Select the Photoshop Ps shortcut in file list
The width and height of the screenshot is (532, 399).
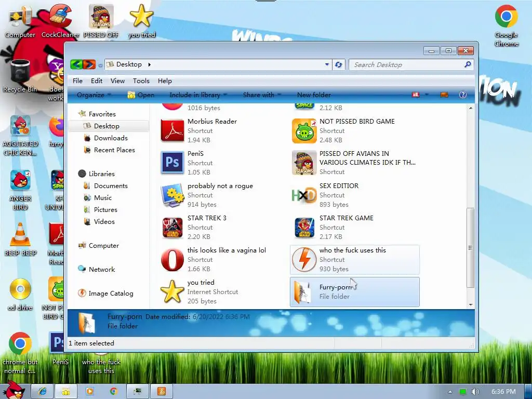point(172,163)
